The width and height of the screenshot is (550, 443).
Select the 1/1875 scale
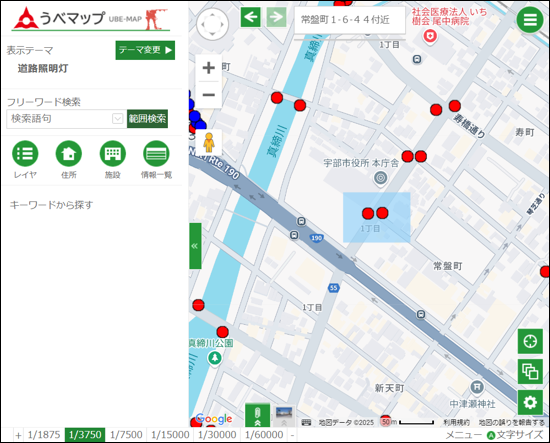click(x=44, y=435)
